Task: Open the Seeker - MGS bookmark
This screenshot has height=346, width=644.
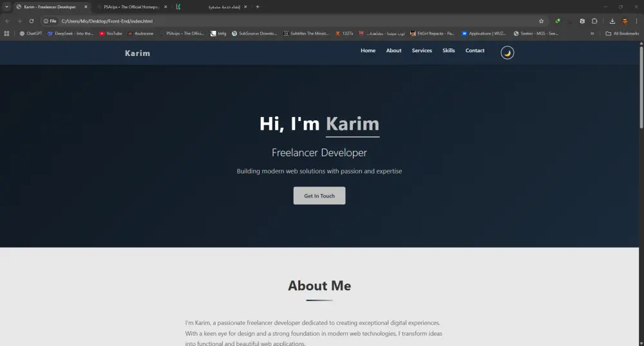Action: [x=536, y=33]
